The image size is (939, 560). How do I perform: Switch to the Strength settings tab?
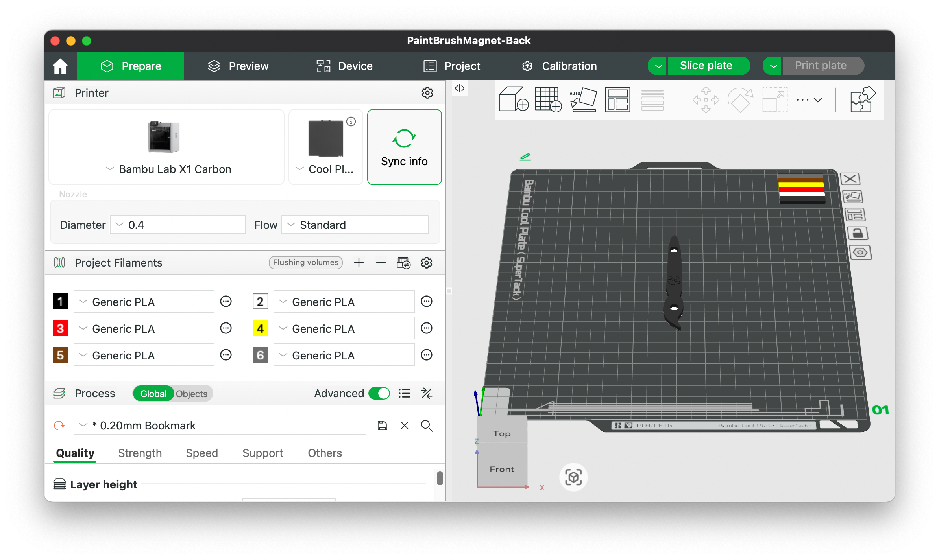[140, 453]
